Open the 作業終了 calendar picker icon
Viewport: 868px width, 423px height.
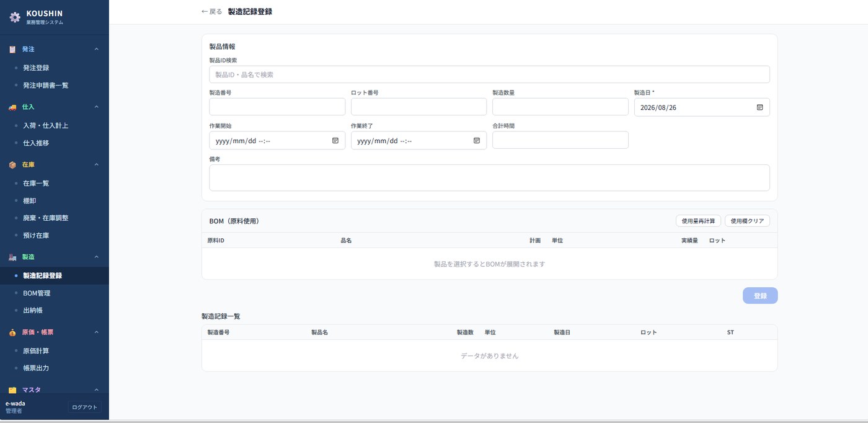point(477,140)
